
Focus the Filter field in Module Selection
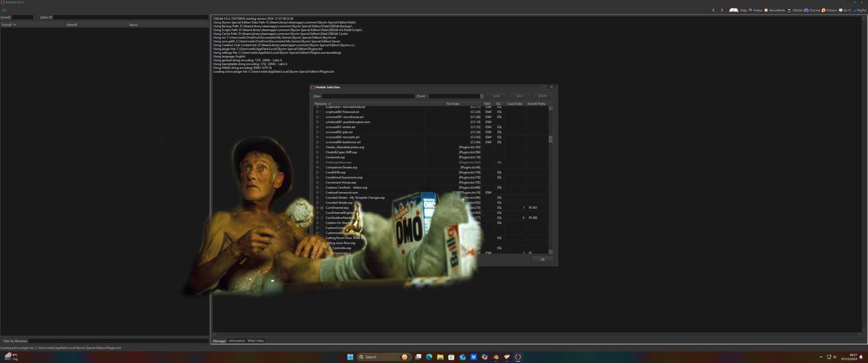(368, 96)
